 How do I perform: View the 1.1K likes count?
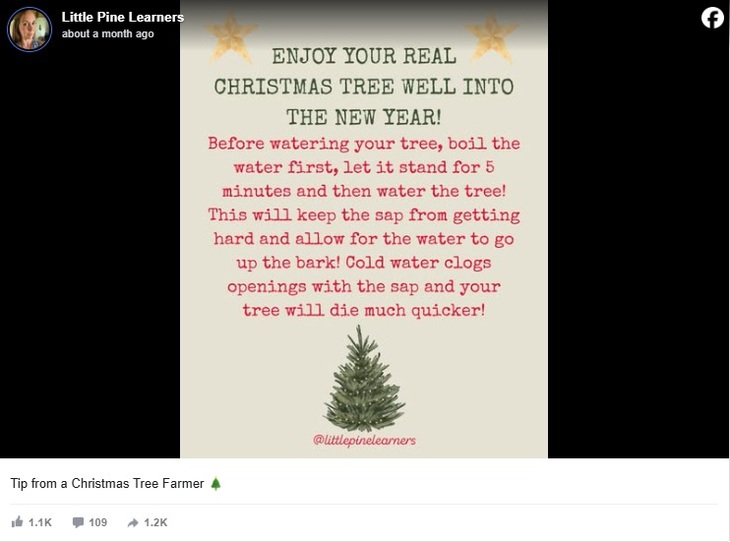pyautogui.click(x=40, y=522)
